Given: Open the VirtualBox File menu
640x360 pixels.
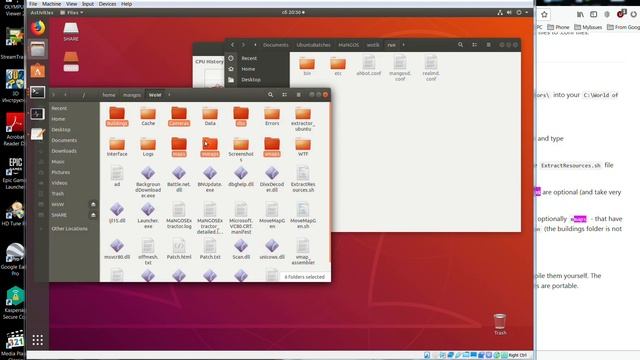Looking at the screenshot, I should point(33,4).
